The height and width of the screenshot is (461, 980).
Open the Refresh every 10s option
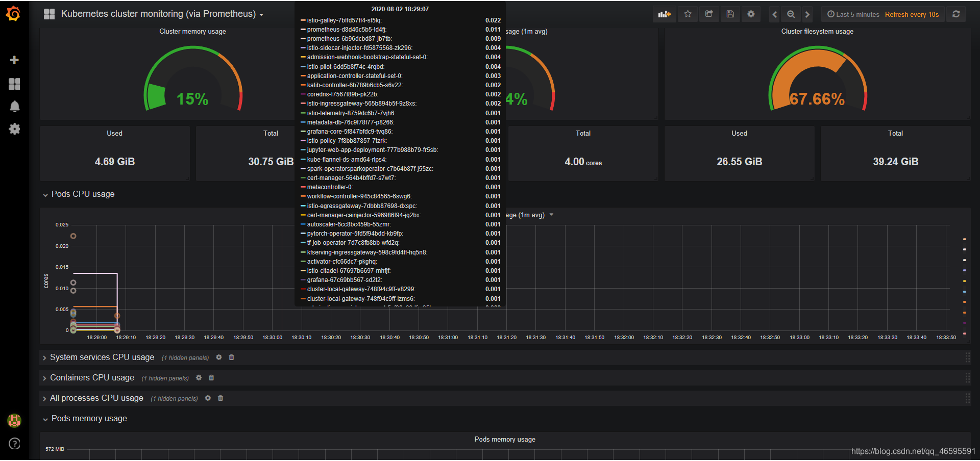click(912, 14)
